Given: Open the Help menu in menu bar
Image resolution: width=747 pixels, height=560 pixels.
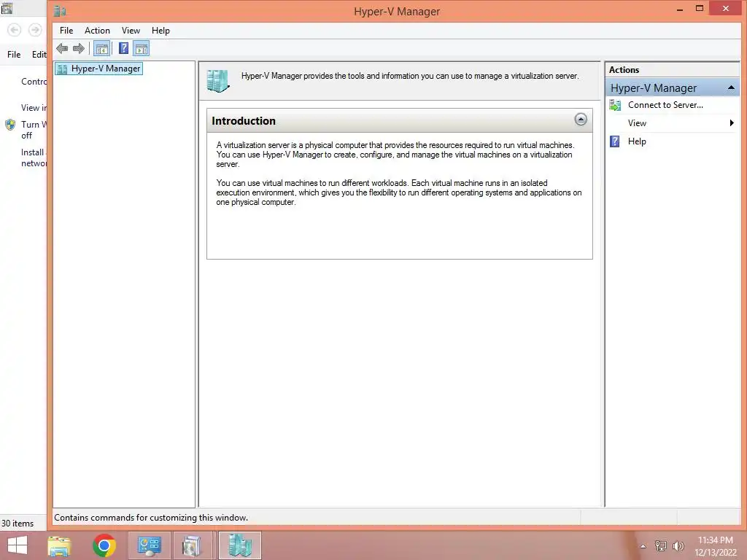Looking at the screenshot, I should coord(160,31).
